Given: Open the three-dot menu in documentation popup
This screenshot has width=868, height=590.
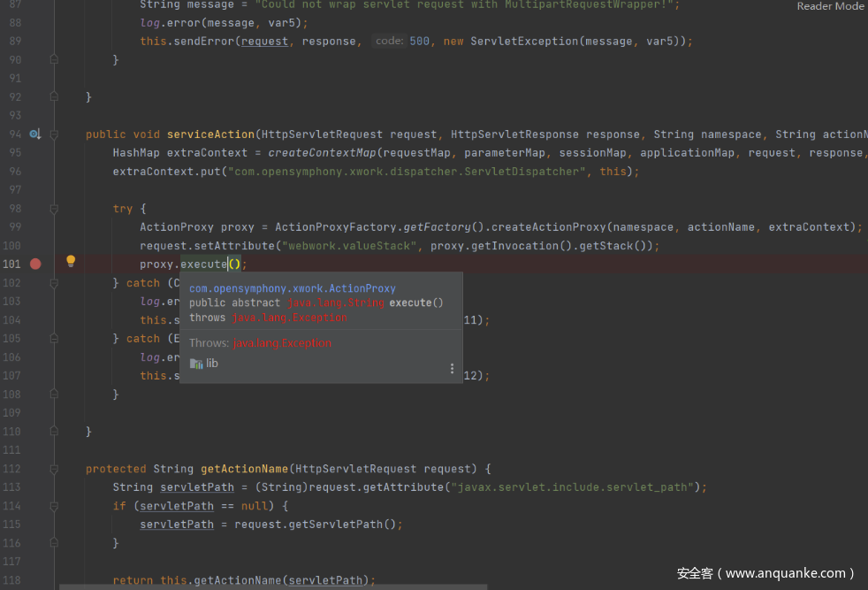Looking at the screenshot, I should (x=452, y=369).
